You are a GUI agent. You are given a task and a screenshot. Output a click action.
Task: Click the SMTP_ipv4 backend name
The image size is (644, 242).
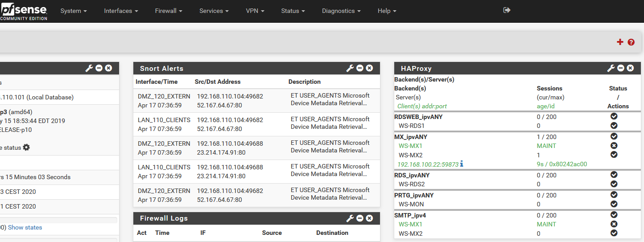point(411,215)
